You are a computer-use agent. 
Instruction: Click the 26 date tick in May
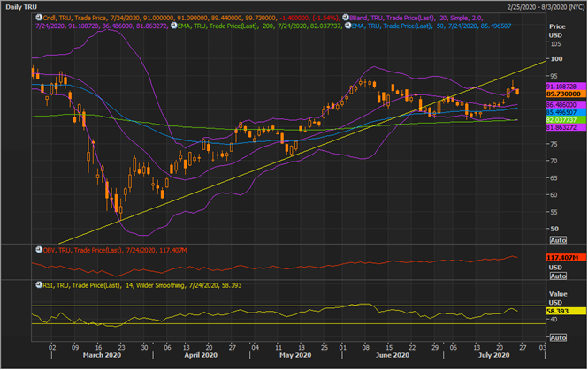coord(325,348)
